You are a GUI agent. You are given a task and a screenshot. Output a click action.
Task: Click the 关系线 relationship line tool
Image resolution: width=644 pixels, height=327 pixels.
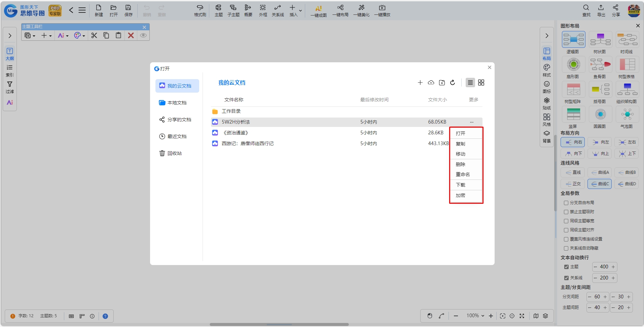point(278,10)
